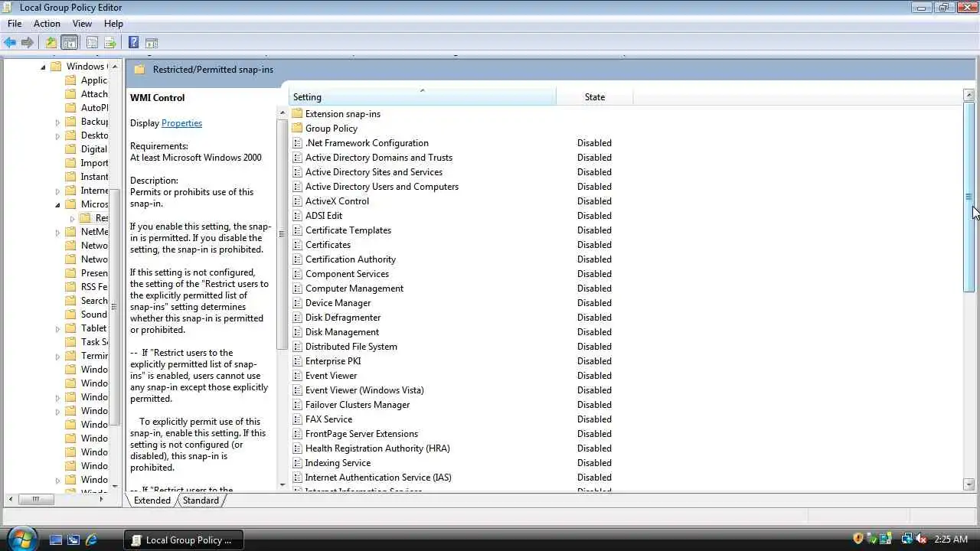Click the Back arrow toolbar icon
Screen dimensions: 980x551
point(10,43)
